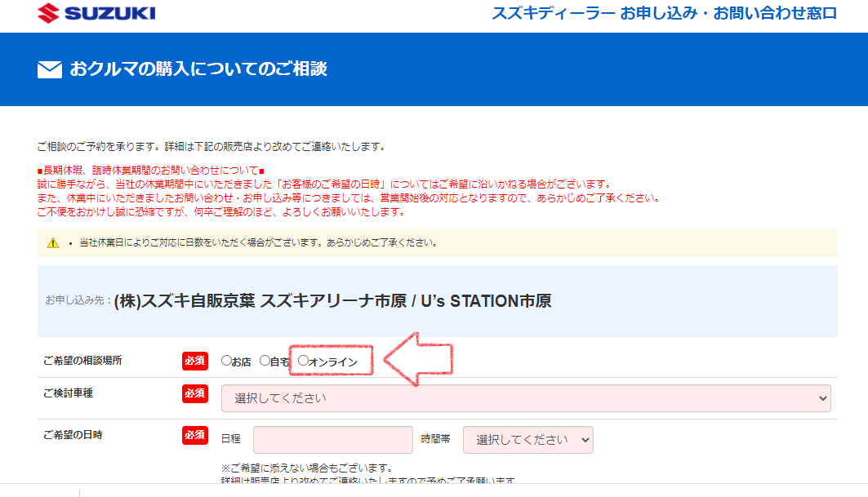Click the 時間帯 label
The height and width of the screenshot is (497, 868).
pos(436,439)
